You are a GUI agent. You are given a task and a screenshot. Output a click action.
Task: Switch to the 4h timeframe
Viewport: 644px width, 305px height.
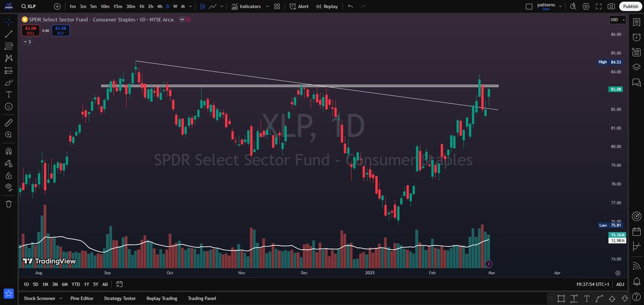[x=159, y=6]
